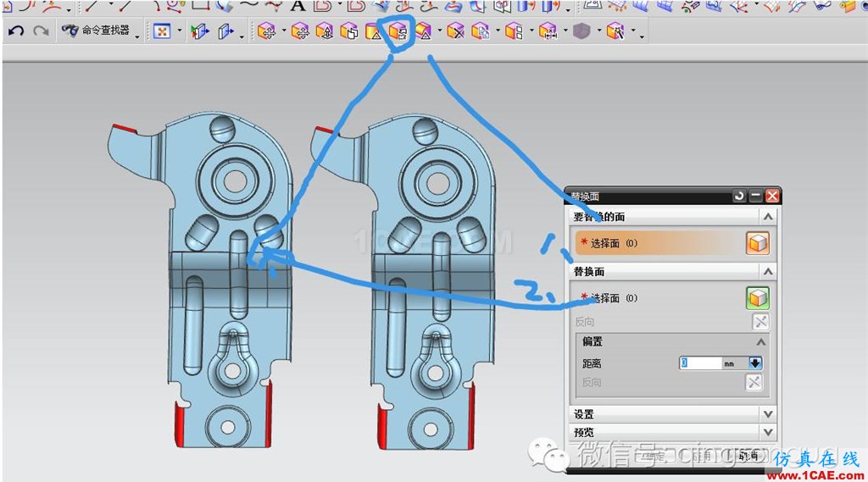Image resolution: width=868 pixels, height=482 pixels.
Task: Click reverse icon beside offset 反向
Action: tap(754, 382)
